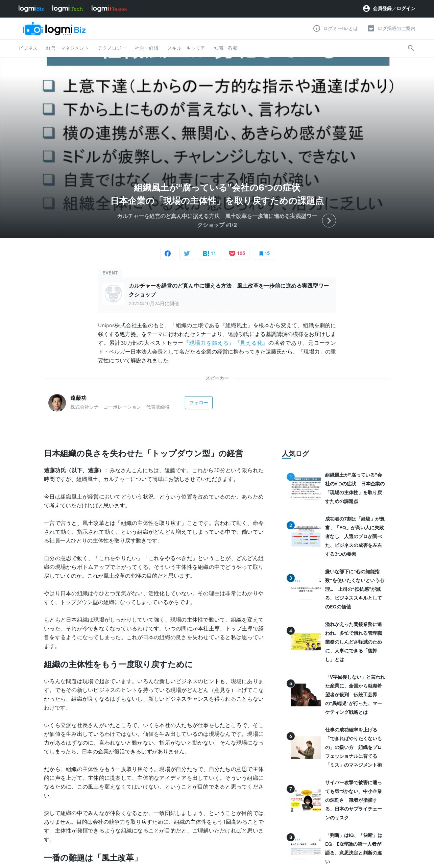Open popular log サイバー攻撃で被害に遭っても気づかない
This screenshot has height=868, width=434.
354,800
